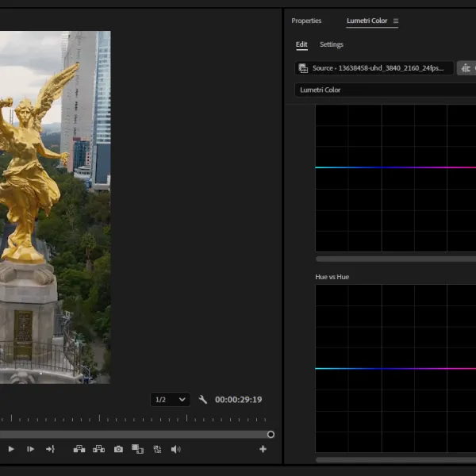Click the timecode 00:00:29:19
The width and height of the screenshot is (476, 476).
(238, 400)
